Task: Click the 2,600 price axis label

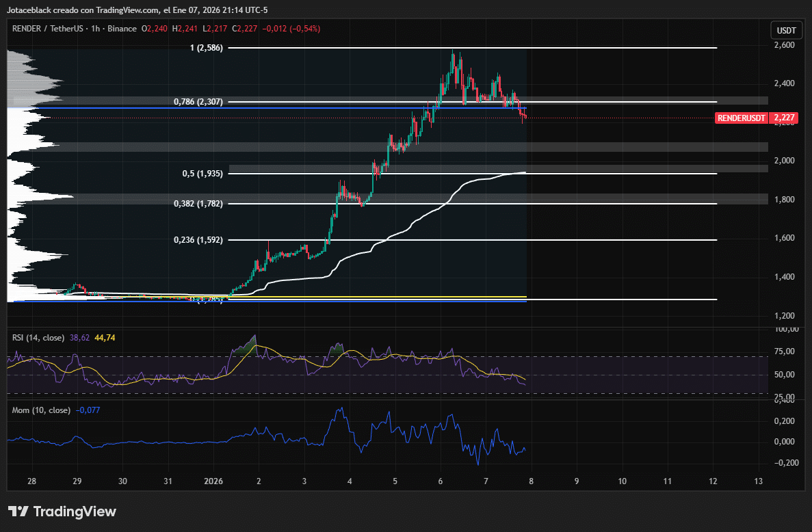Action: click(x=783, y=45)
